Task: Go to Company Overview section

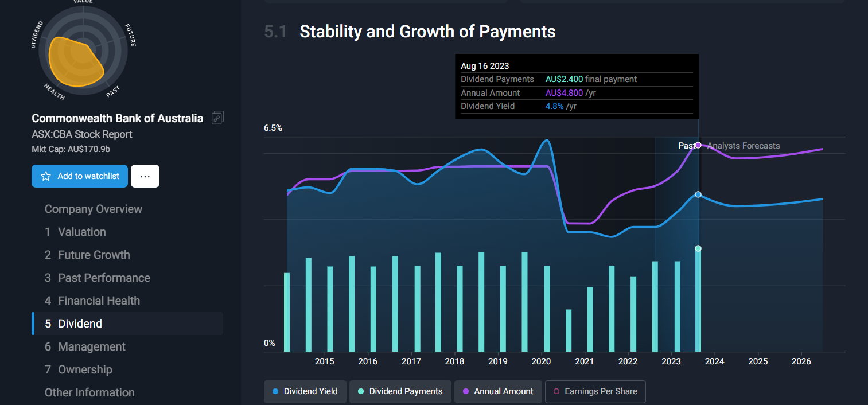Action: [94, 209]
